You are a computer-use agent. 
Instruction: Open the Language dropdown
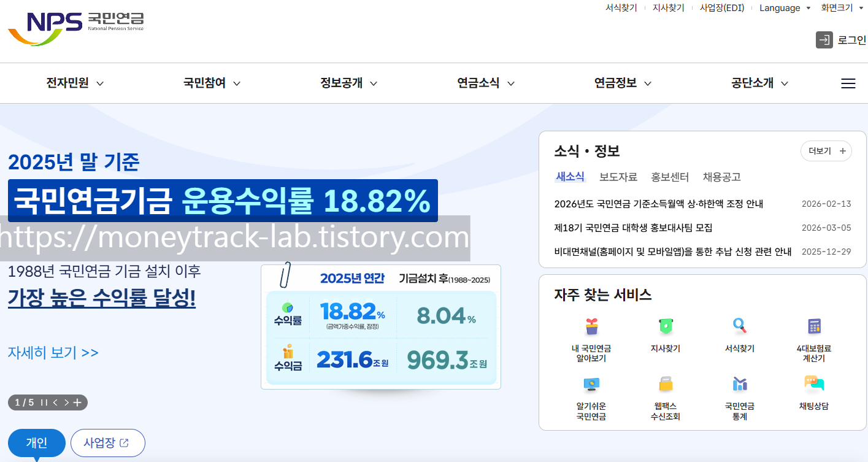tap(785, 8)
